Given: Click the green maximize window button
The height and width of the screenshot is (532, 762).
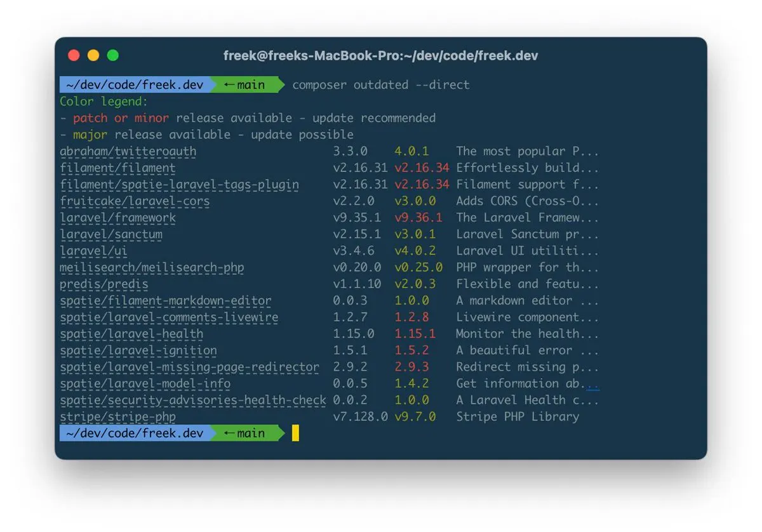Looking at the screenshot, I should click(x=113, y=55).
